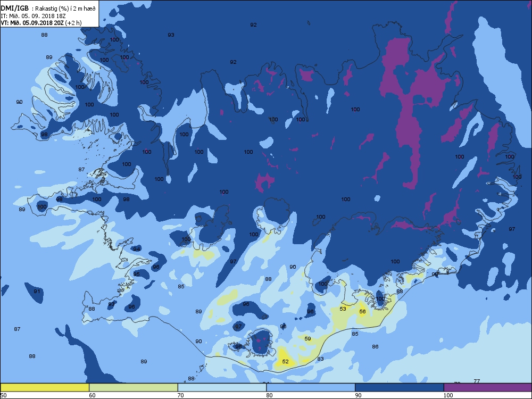Click the legend label '50'
The width and height of the screenshot is (532, 399).
click(x=3, y=395)
